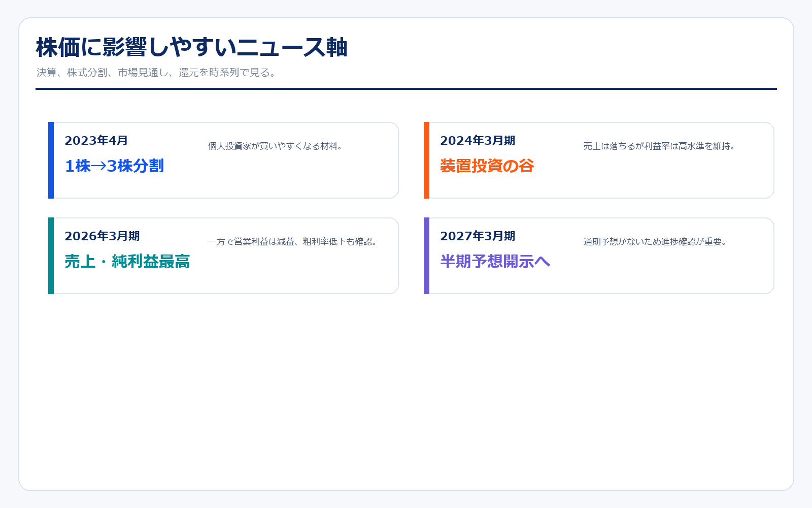Click the date label 2027年3月期
812x508 pixels.
coord(478,236)
